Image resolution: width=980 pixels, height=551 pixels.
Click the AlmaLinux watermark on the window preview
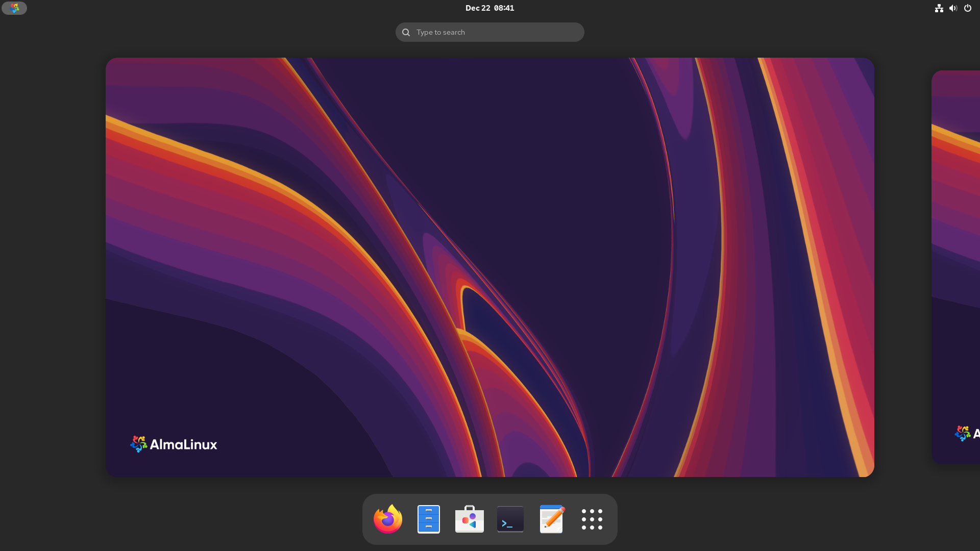click(173, 443)
